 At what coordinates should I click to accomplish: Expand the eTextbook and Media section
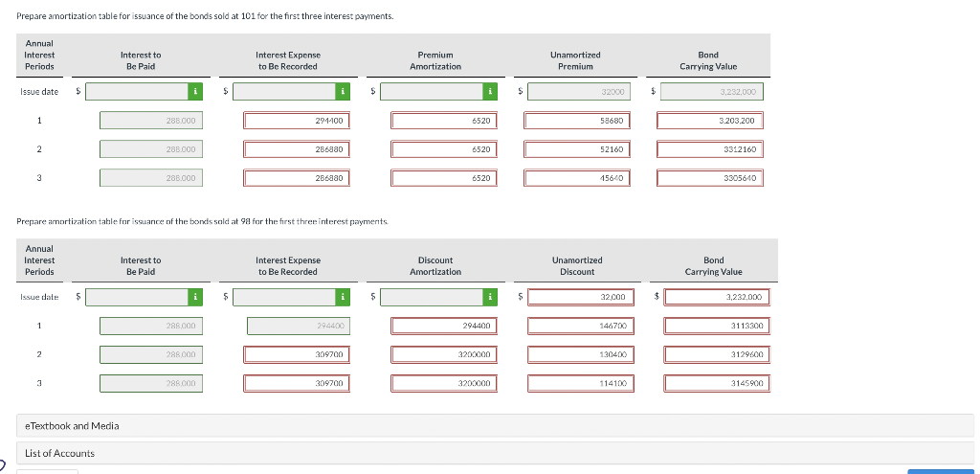click(x=495, y=426)
